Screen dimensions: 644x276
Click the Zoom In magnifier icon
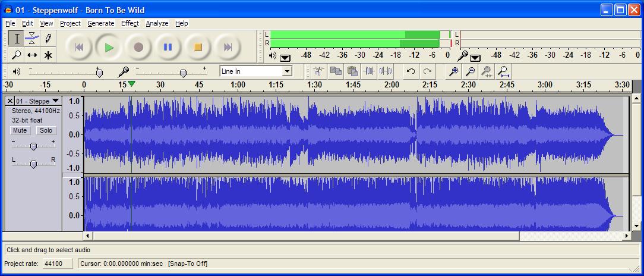click(453, 71)
